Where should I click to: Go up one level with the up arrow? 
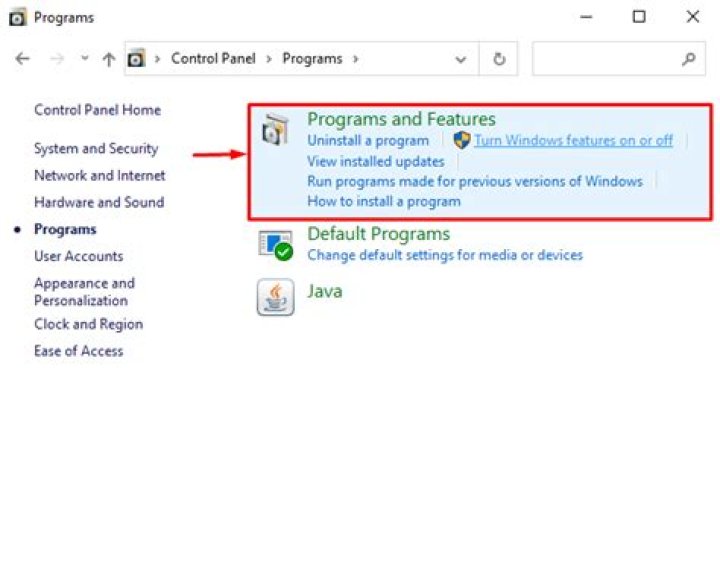coord(109,59)
